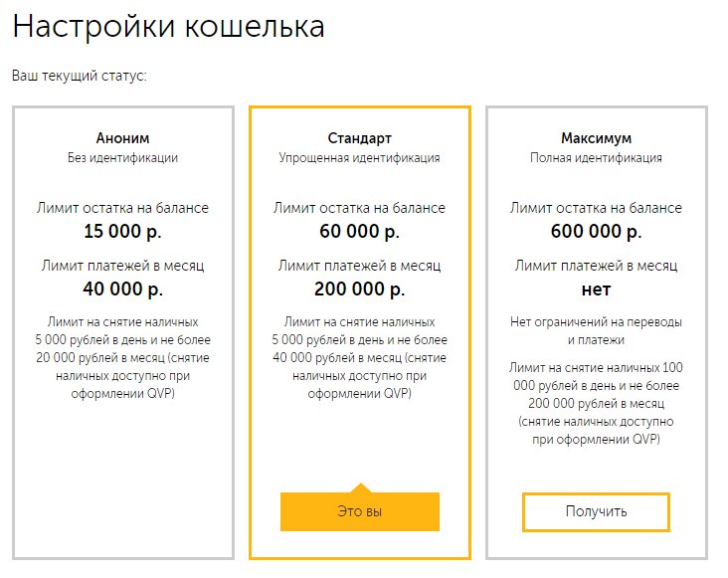
Task: Select the Максимум card title
Action: tap(596, 138)
